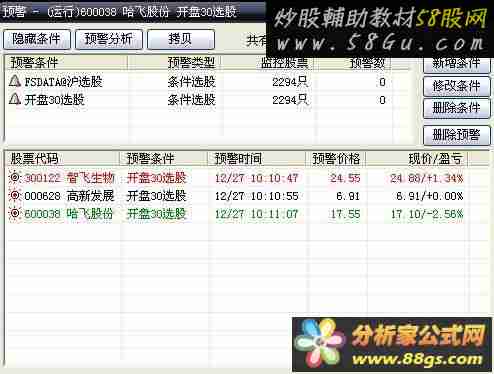
Task: Click the 监控股票 column header
Action: coord(269,63)
